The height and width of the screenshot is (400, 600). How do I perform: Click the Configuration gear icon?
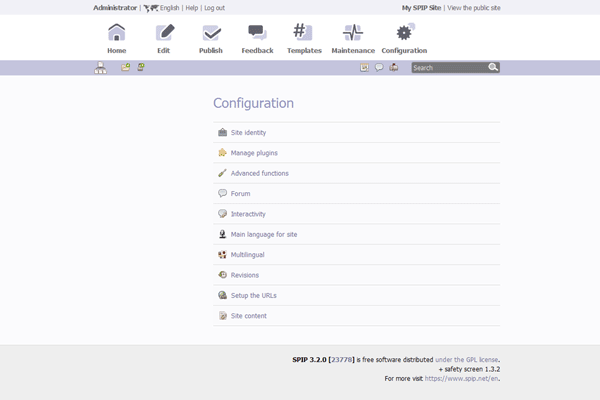[x=404, y=33]
